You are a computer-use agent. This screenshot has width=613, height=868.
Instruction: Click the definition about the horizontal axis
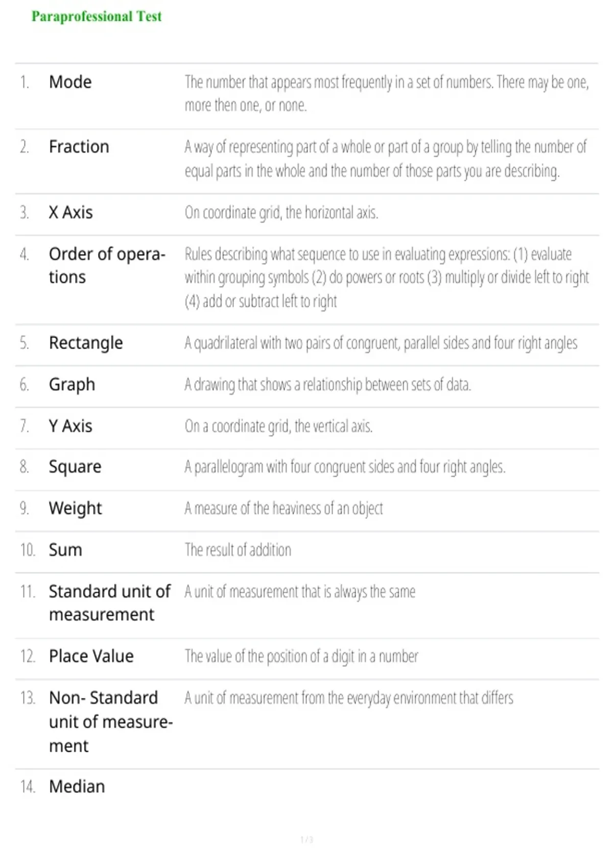tap(281, 212)
